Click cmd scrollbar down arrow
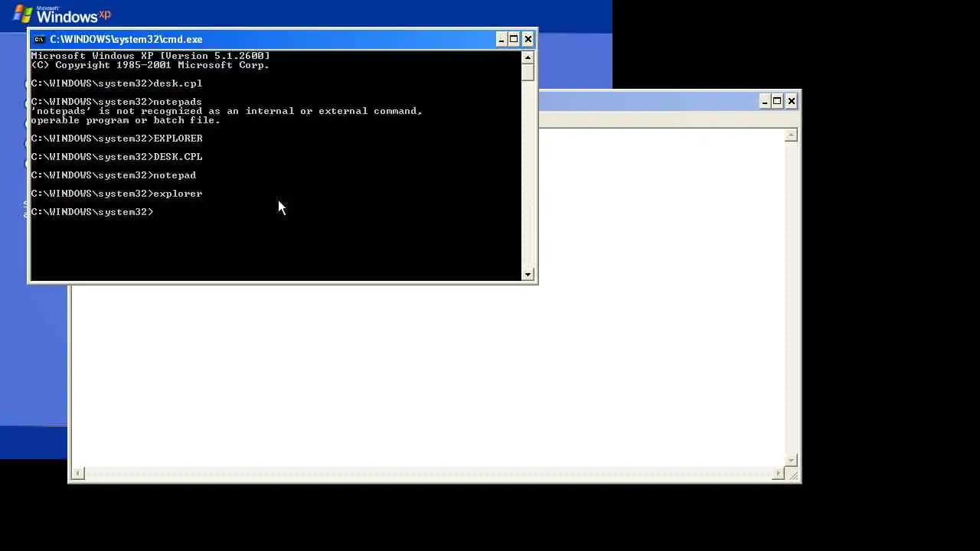Screen dimensions: 980x551 [x=528, y=274]
